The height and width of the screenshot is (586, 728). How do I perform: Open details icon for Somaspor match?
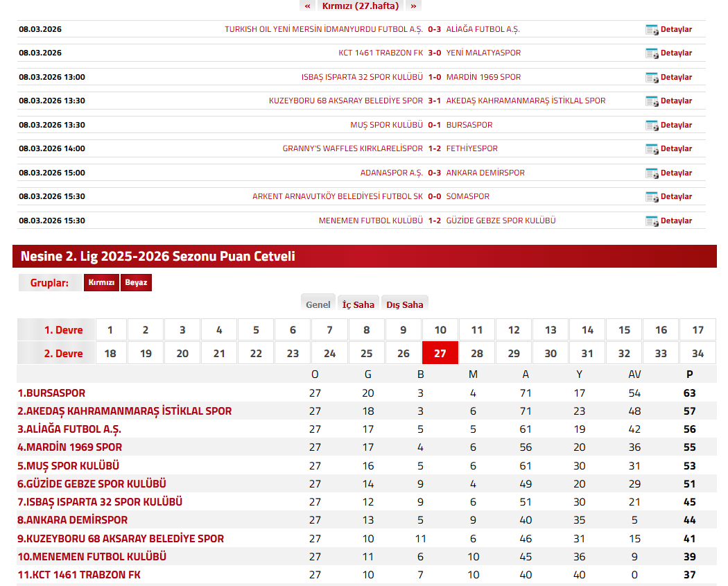tap(651, 197)
